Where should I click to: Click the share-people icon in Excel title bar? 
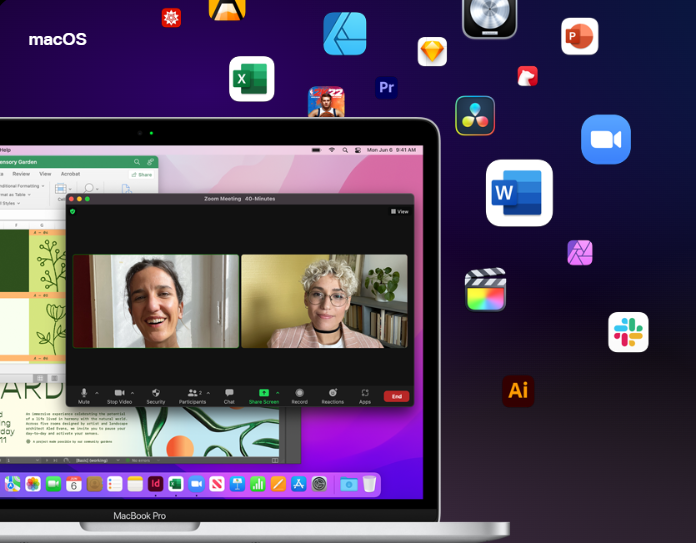pyautogui.click(x=150, y=162)
